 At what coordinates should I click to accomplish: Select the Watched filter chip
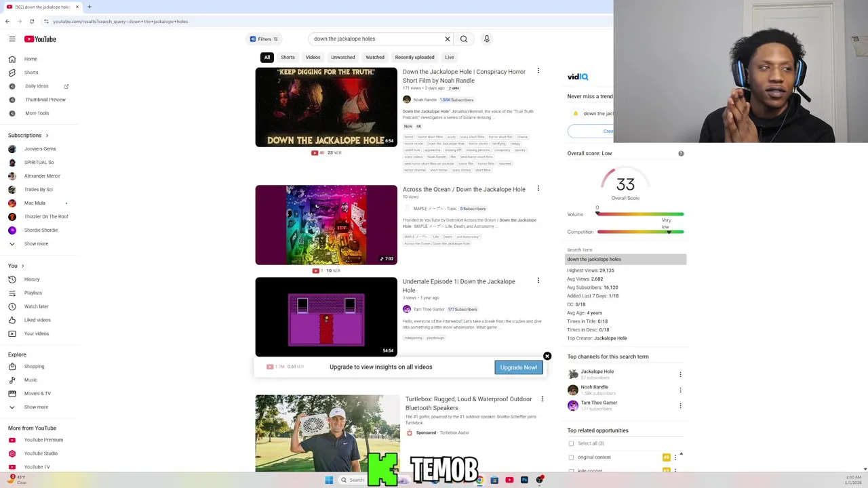(x=375, y=58)
